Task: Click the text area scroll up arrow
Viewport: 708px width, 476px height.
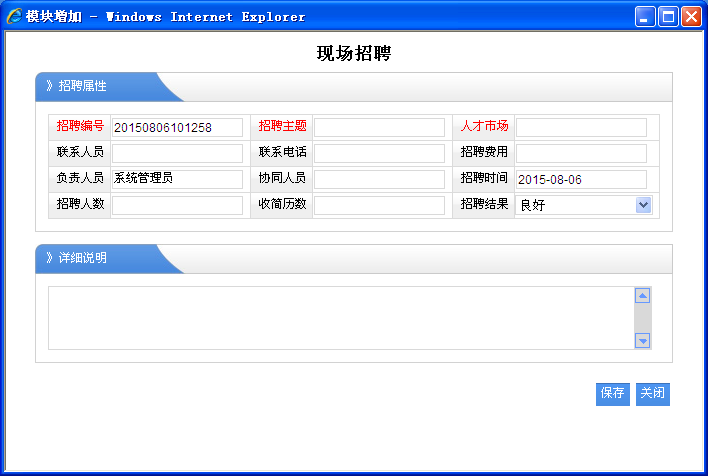Action: click(x=643, y=295)
